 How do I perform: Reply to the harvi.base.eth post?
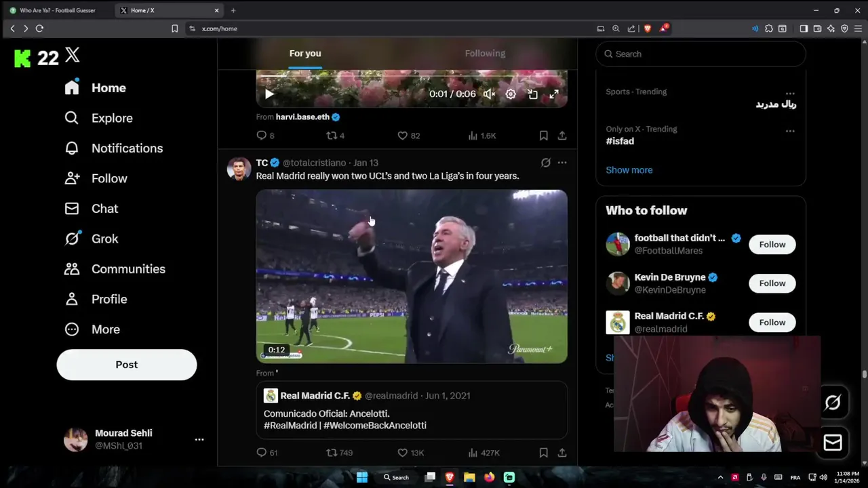point(265,136)
